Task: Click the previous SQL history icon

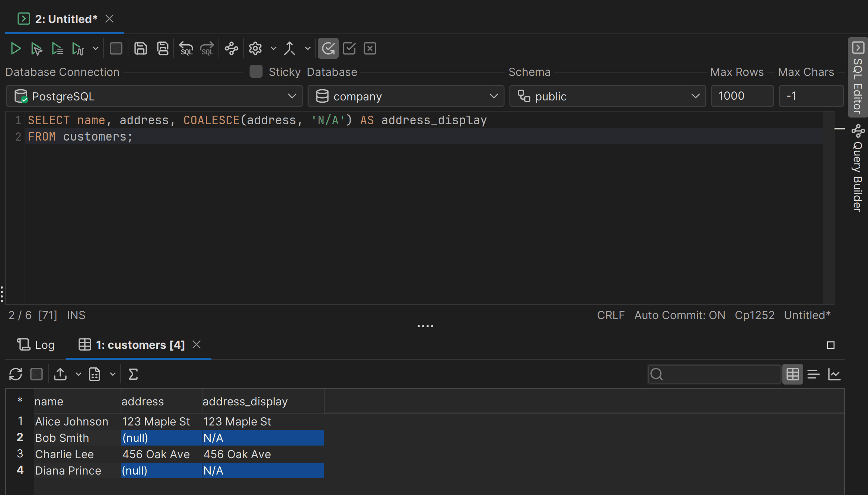Action: 186,49
